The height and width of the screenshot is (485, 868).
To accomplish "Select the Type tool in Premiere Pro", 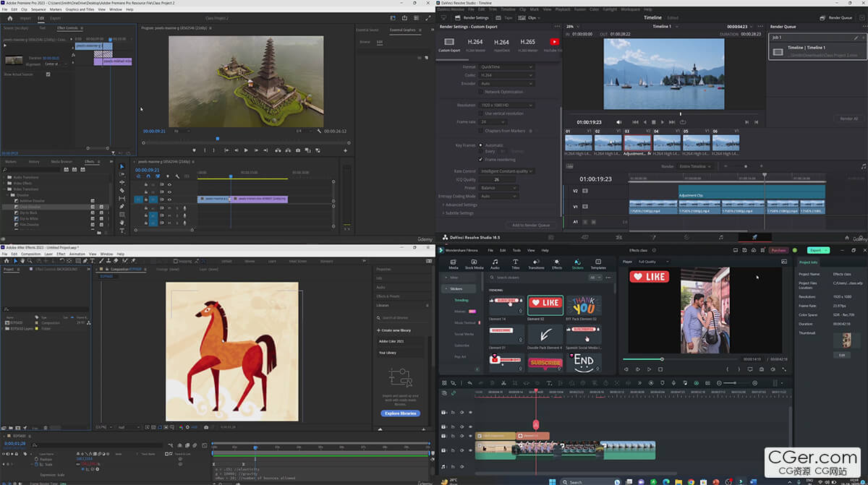I will tap(122, 231).
